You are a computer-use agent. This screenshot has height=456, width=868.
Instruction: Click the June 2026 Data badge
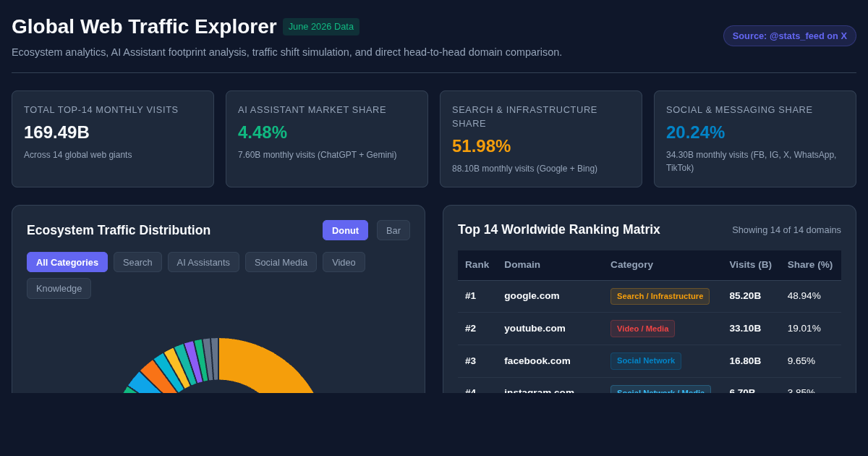321,27
